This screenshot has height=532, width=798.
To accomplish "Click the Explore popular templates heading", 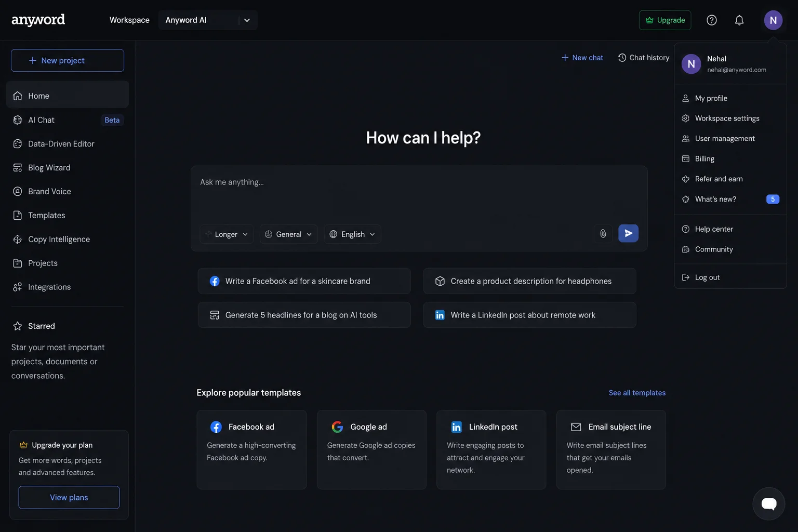I will (x=249, y=393).
